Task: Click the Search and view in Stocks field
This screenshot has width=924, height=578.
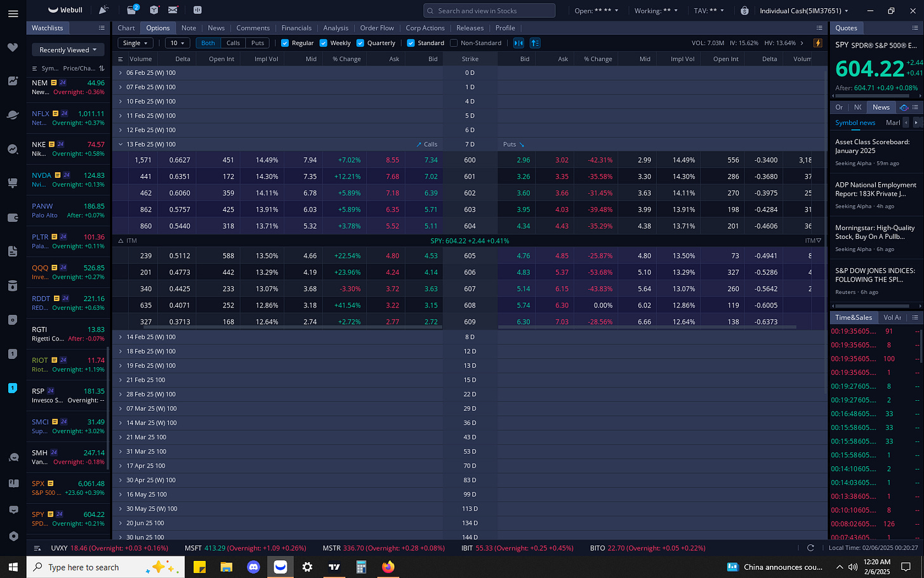Action: (x=489, y=11)
